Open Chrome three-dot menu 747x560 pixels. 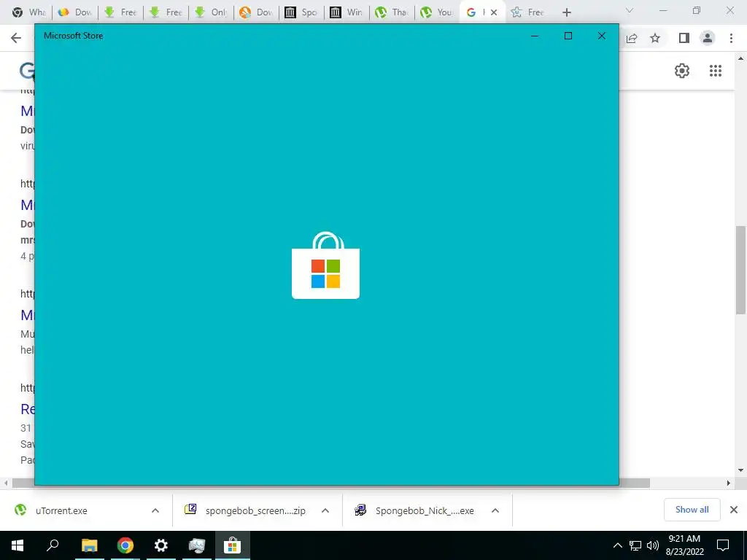[731, 38]
